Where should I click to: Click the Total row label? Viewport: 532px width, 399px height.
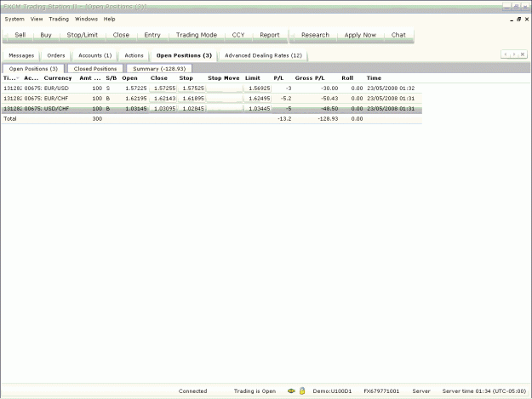point(10,119)
